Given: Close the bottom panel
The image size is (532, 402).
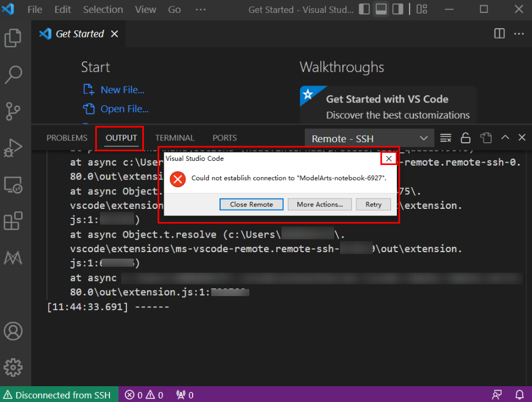Looking at the screenshot, I should point(522,138).
